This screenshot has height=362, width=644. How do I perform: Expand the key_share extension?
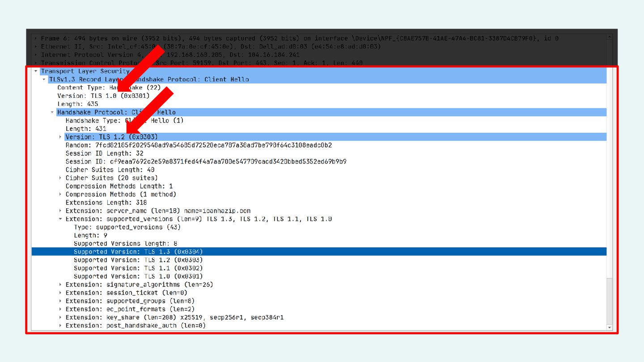click(x=61, y=318)
